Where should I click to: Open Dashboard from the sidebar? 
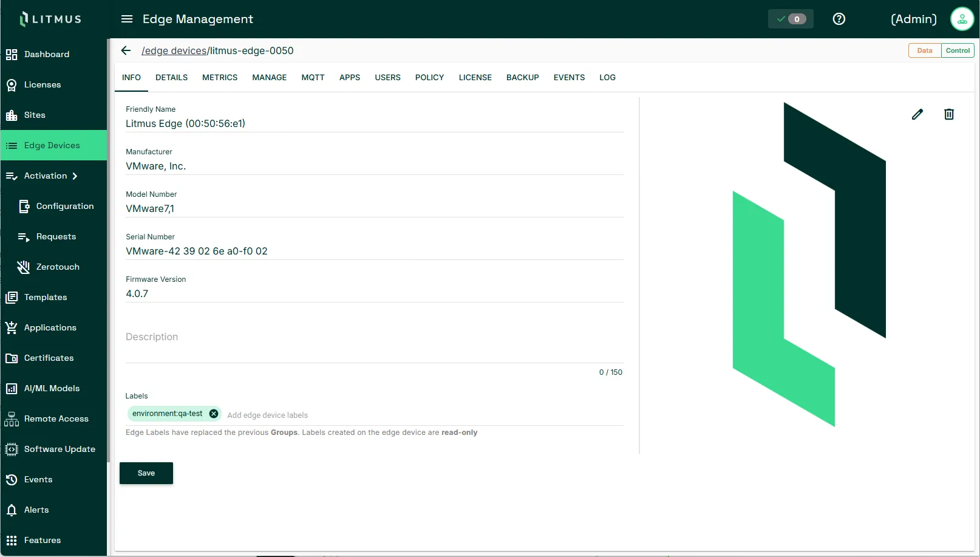(x=53, y=54)
